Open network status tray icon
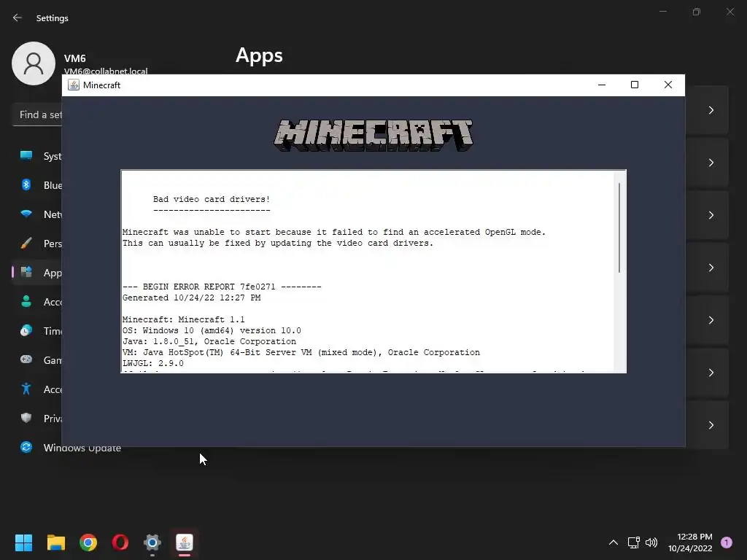This screenshot has height=560, width=747. tap(634, 542)
